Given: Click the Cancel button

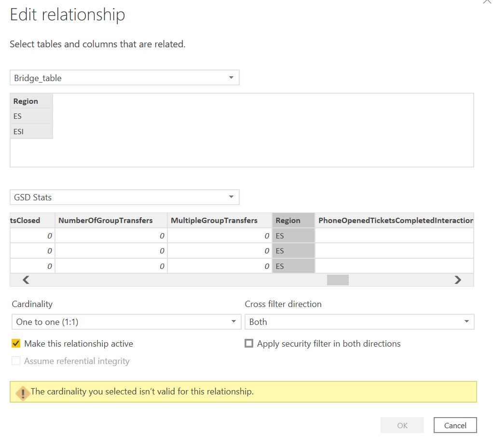Looking at the screenshot, I should click(x=455, y=425).
